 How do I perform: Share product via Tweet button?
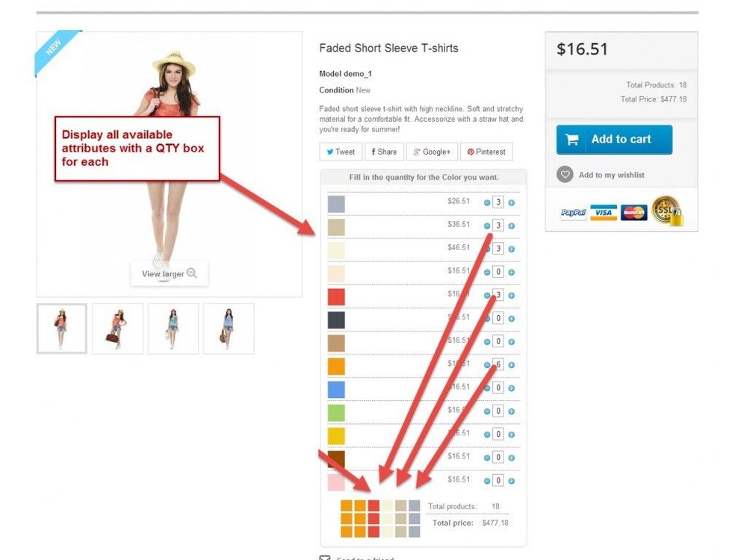point(341,152)
